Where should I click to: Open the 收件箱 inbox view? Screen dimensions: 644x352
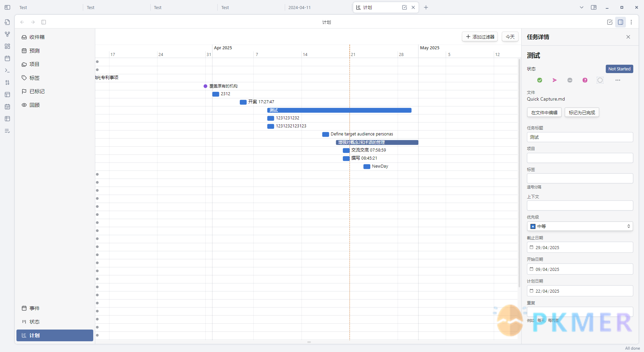[x=55, y=37]
